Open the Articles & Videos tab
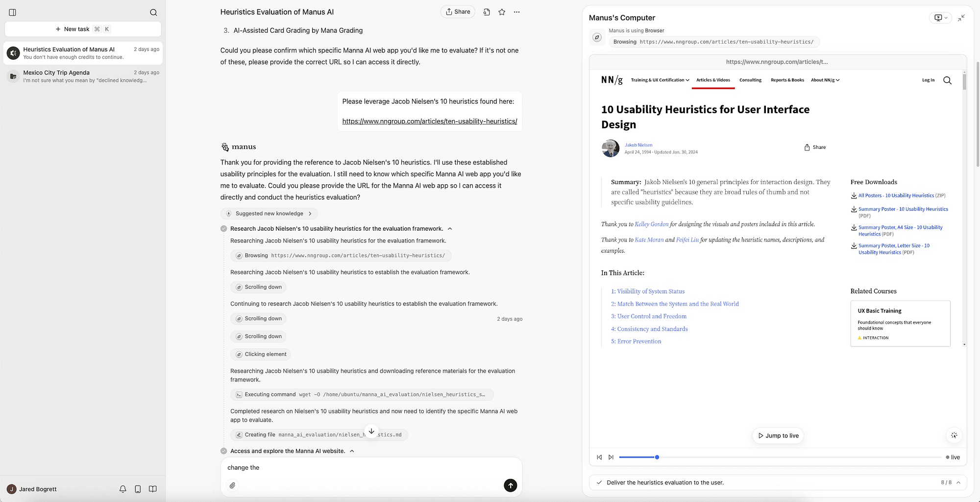Image resolution: width=980 pixels, height=502 pixels. [x=713, y=80]
